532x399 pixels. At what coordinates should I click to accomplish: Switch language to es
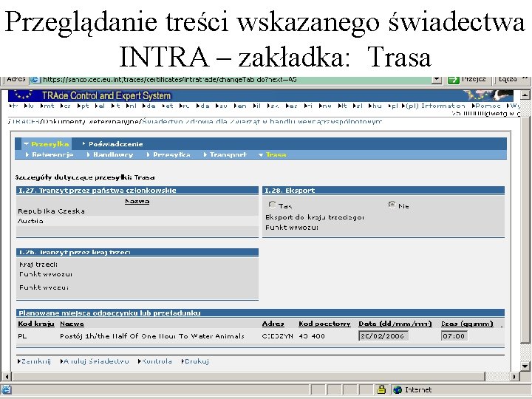[x=291, y=106]
